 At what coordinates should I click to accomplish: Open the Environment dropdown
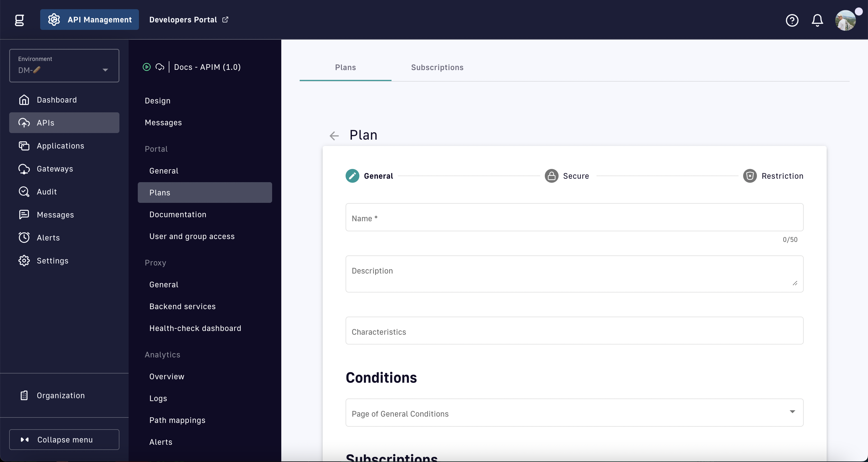coord(64,66)
